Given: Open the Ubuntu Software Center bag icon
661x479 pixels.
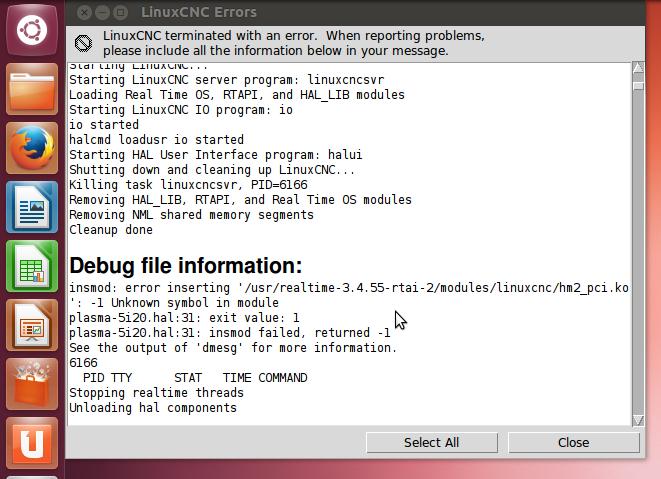Looking at the screenshot, I should pyautogui.click(x=32, y=384).
